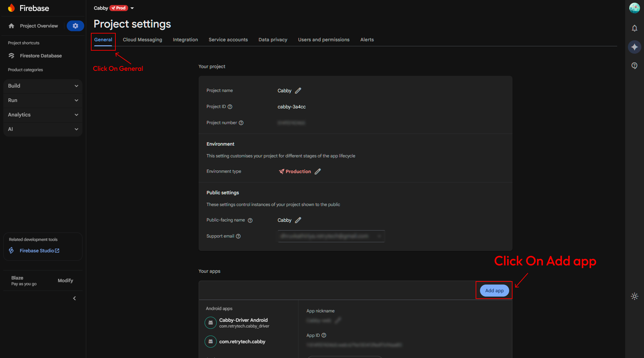Open the Cabby project switcher dropdown
The width and height of the screenshot is (644, 358).
click(132, 8)
